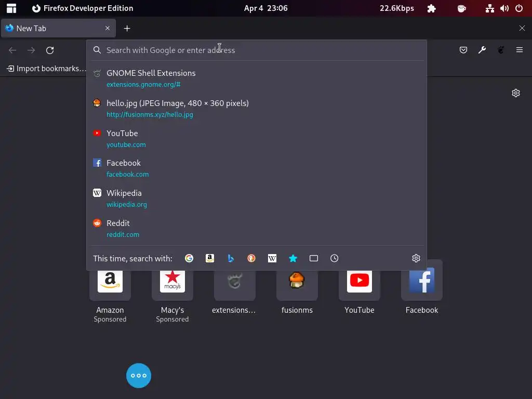
Task: Select the New Tab tab
Action: pyautogui.click(x=58, y=28)
